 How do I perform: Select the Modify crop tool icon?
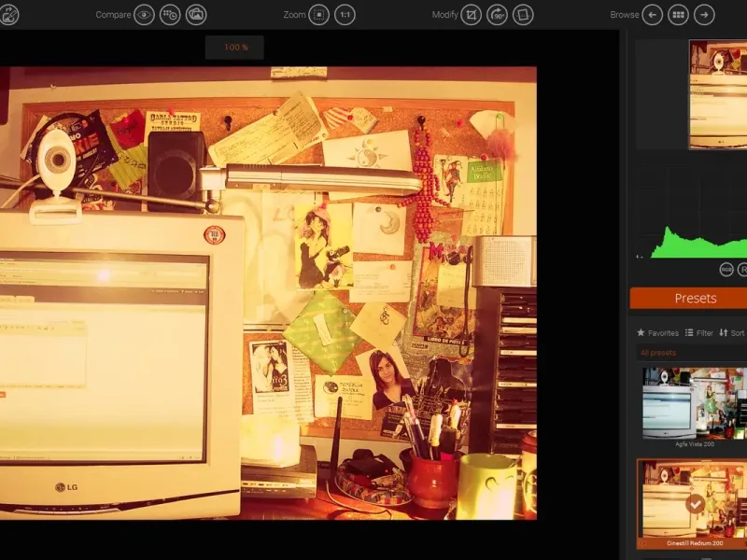[471, 15]
